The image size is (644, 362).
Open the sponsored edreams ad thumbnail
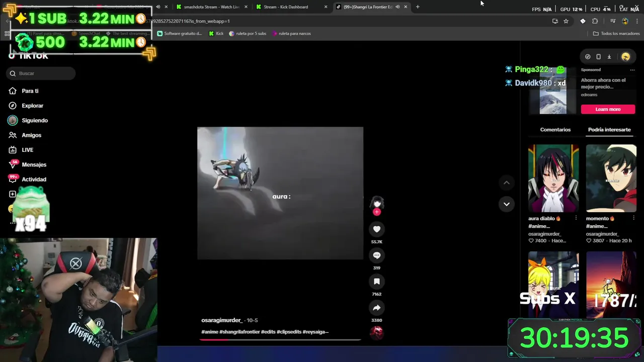coord(553,91)
